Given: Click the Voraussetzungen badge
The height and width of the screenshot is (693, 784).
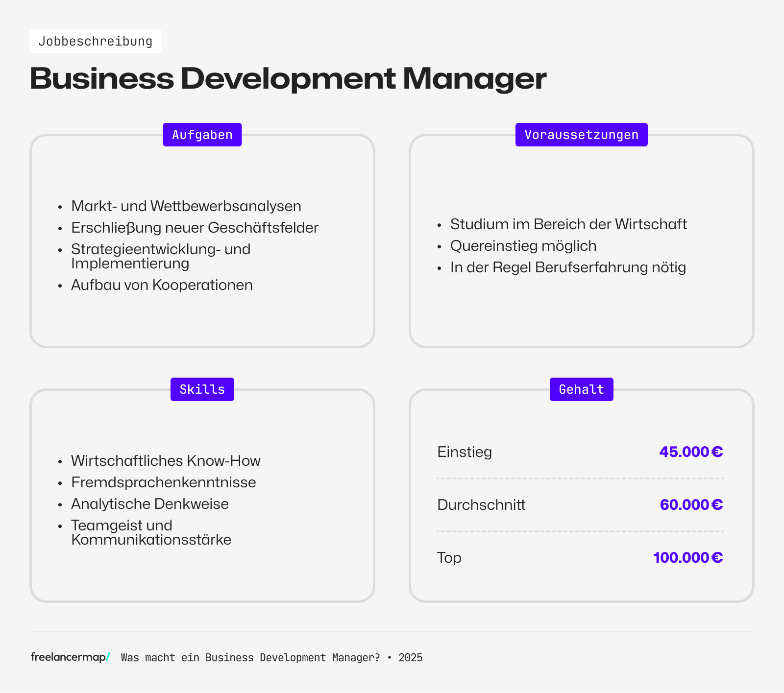Looking at the screenshot, I should [581, 134].
